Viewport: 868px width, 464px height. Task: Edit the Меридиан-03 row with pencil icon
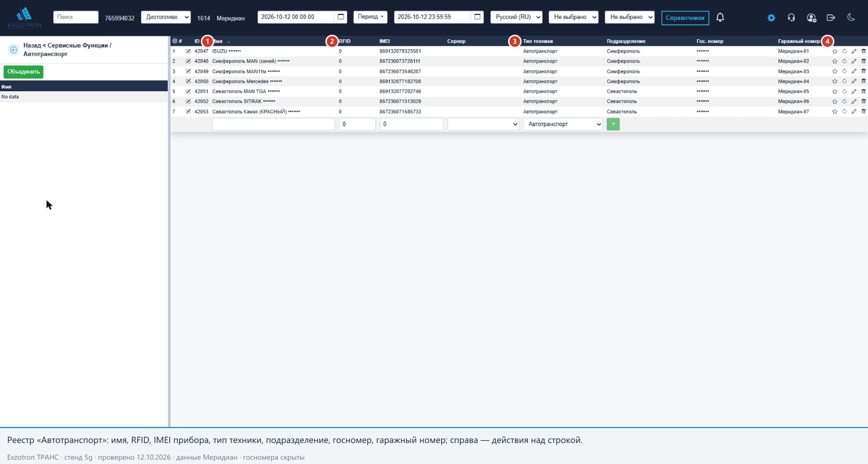click(x=854, y=71)
